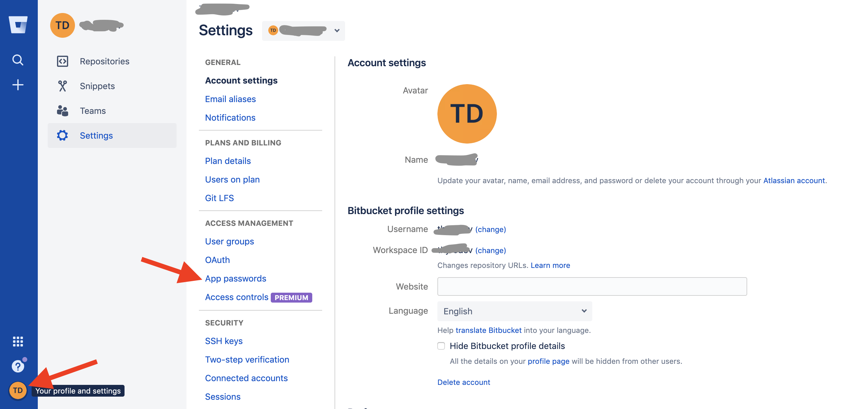This screenshot has height=409, width=868.
Task: Click the plus create icon
Action: (18, 85)
